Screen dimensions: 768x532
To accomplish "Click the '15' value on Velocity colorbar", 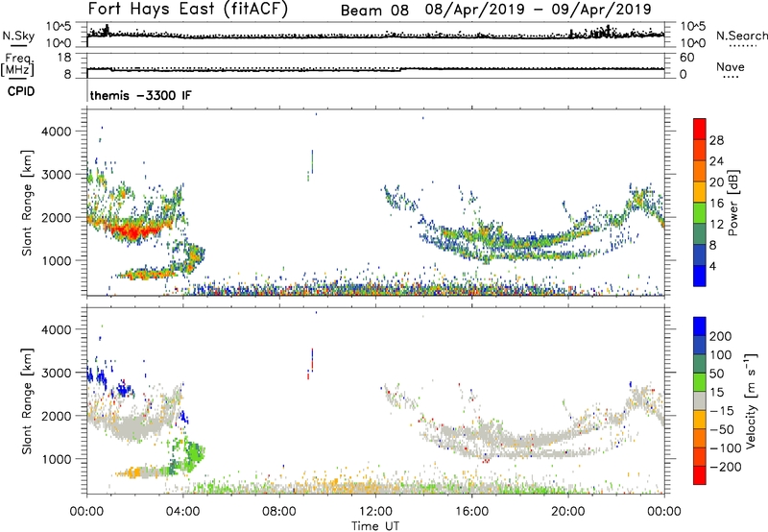I will pyautogui.click(x=716, y=393).
